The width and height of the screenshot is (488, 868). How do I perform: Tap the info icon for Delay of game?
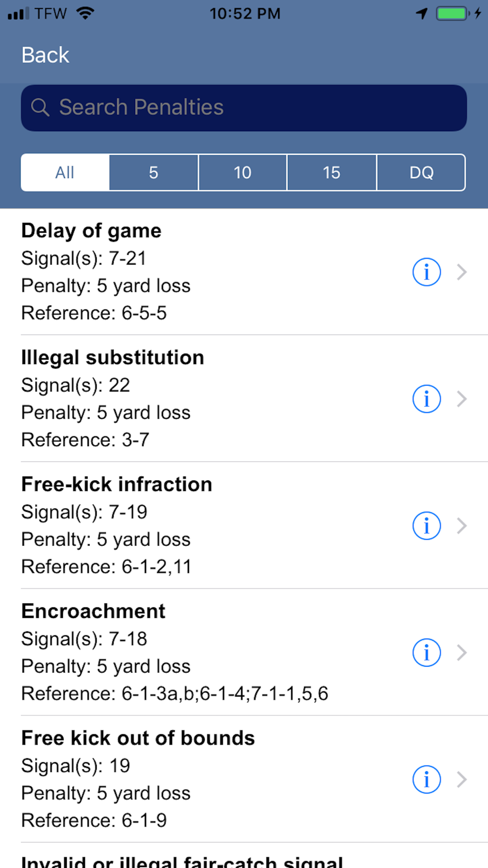[x=427, y=272]
